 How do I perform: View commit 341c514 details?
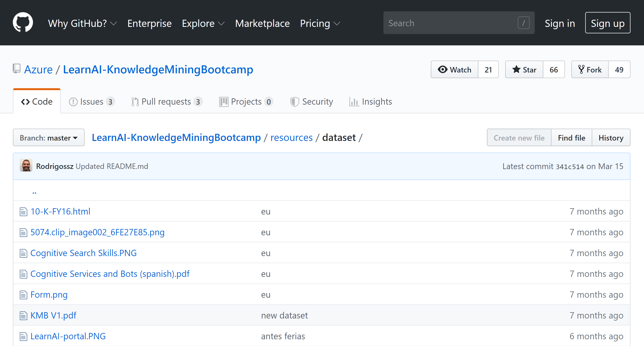coord(571,166)
